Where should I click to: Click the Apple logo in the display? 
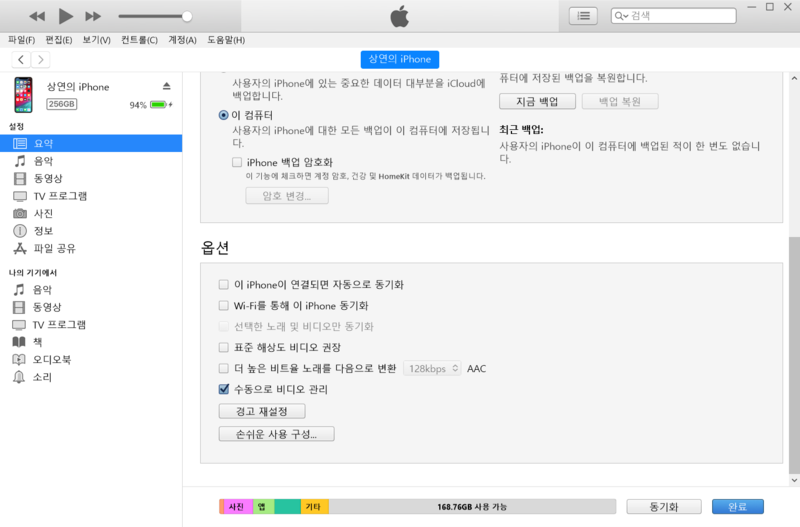[400, 16]
